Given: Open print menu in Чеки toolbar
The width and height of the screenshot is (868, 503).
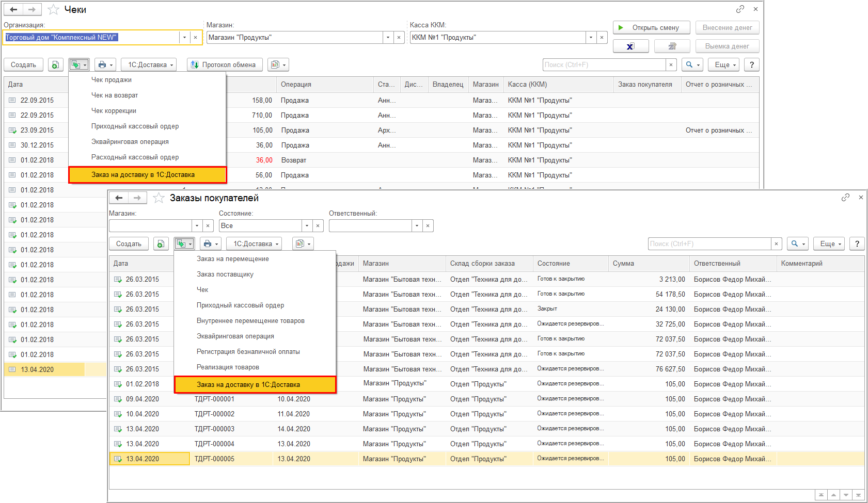Looking at the screenshot, I should pyautogui.click(x=105, y=64).
